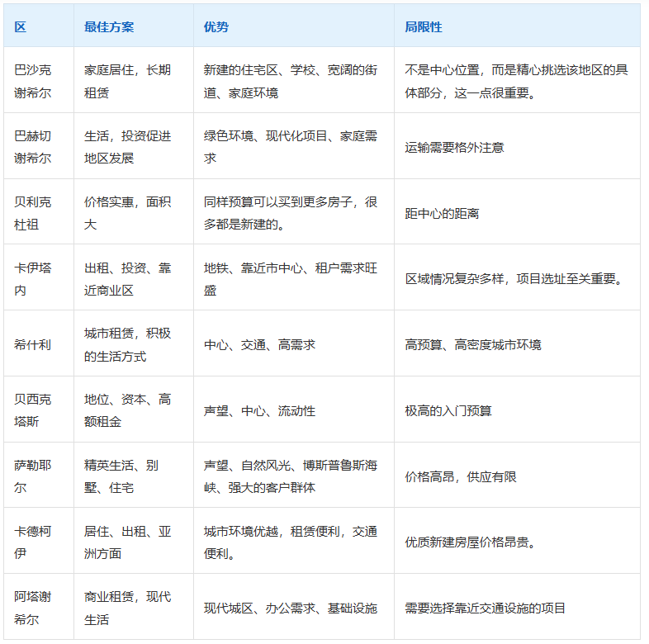Click the 区 column header
Image resolution: width=649 pixels, height=644 pixels.
coord(39,26)
